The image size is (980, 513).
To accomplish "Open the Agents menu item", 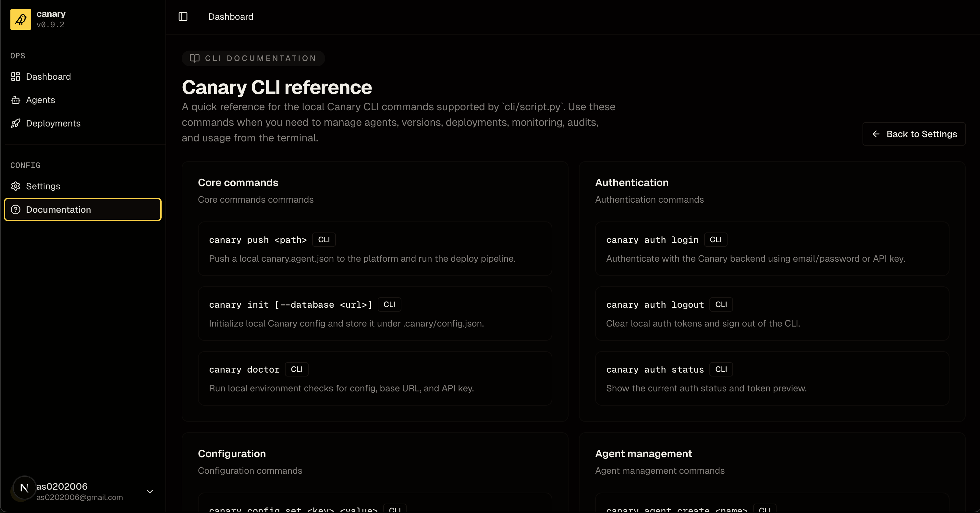I will point(40,100).
